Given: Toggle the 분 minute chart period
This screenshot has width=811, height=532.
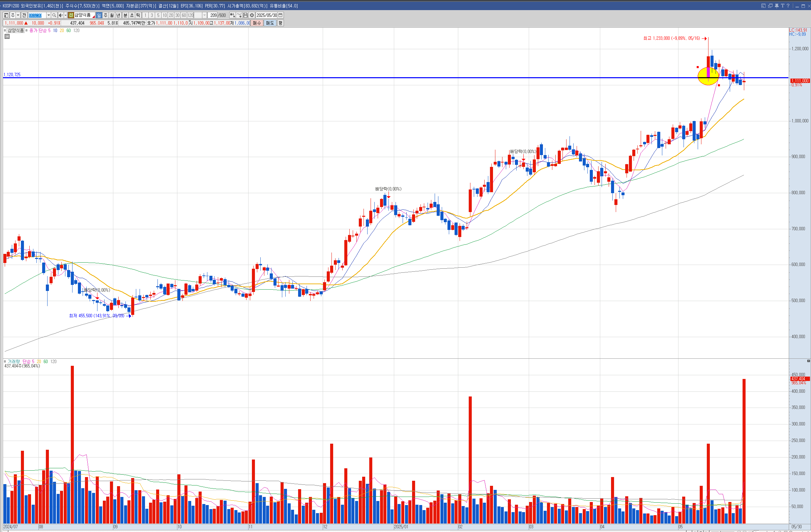Looking at the screenshot, I should tap(125, 15).
